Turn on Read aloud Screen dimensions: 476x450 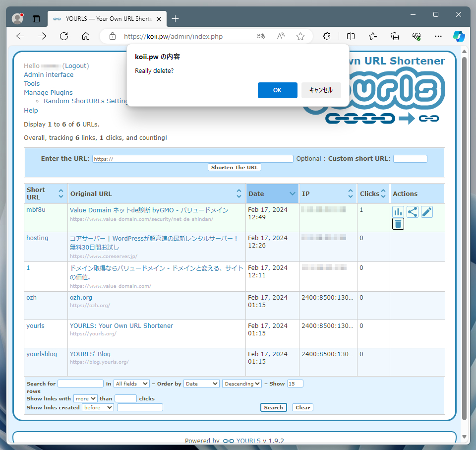point(281,36)
